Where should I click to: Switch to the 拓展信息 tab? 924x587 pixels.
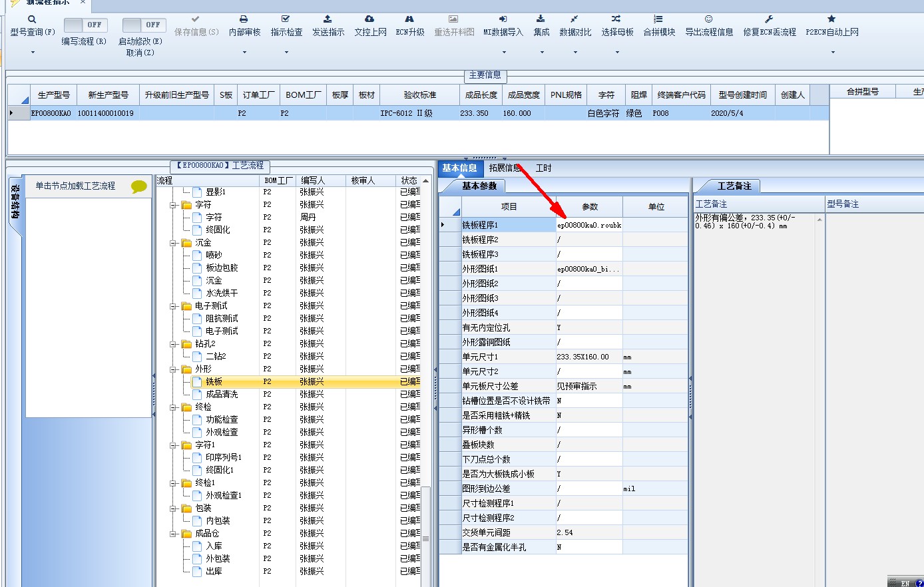[x=505, y=168]
